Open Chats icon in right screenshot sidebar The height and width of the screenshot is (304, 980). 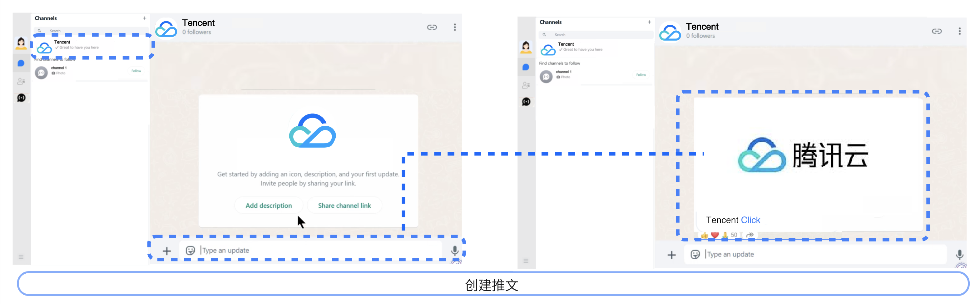[x=526, y=67]
